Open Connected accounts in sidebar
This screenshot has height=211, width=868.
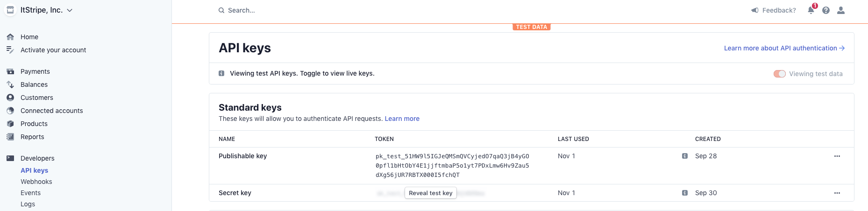point(52,111)
